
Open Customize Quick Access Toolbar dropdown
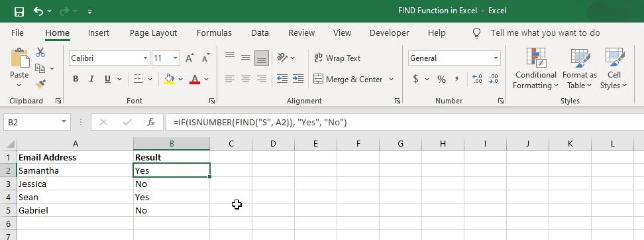pos(89,12)
